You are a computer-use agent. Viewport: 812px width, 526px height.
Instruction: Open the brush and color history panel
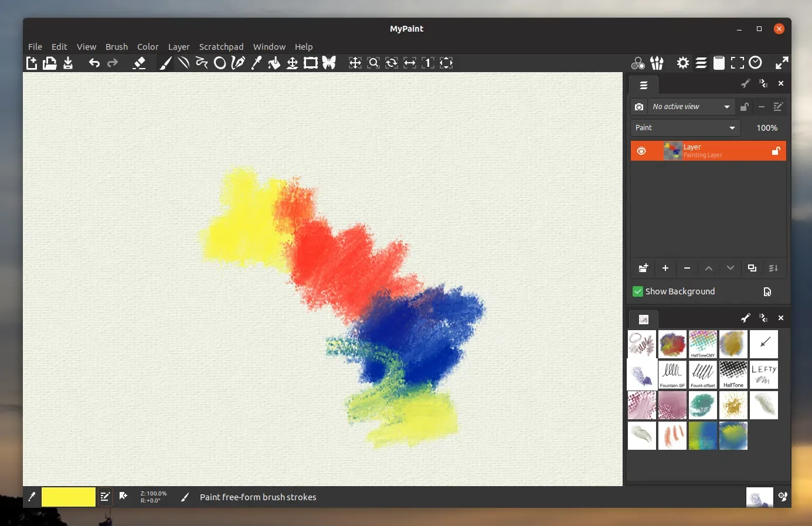coord(755,63)
